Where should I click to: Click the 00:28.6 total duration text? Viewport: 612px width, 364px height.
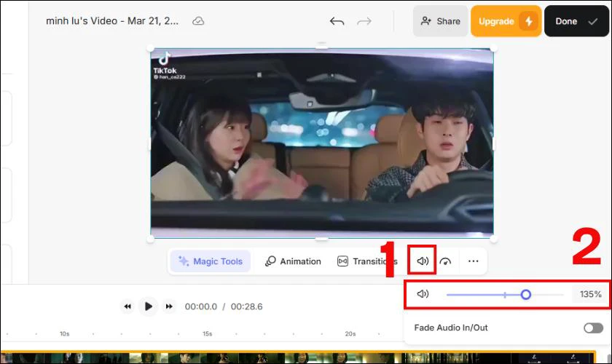click(x=247, y=306)
